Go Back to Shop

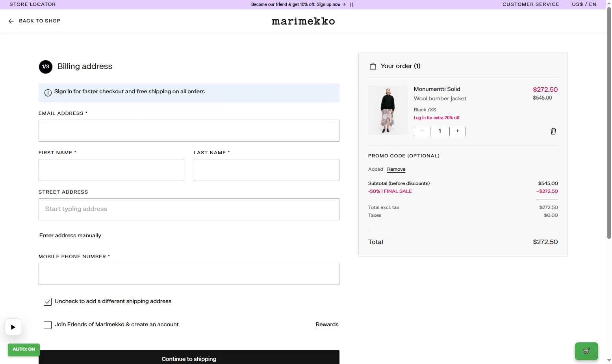coord(39,21)
